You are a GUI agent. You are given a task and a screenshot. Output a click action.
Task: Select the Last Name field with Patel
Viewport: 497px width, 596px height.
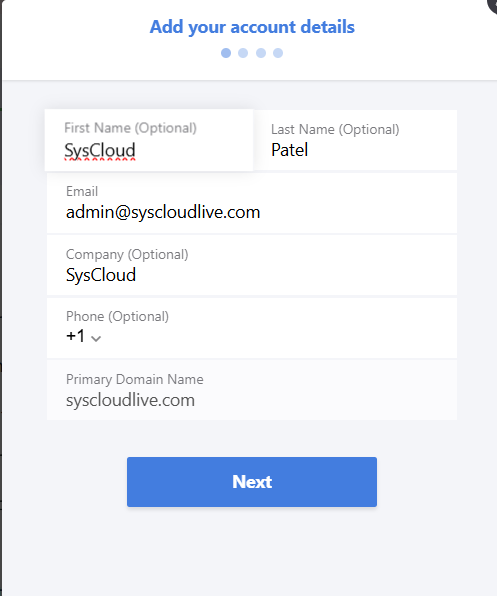[355, 140]
